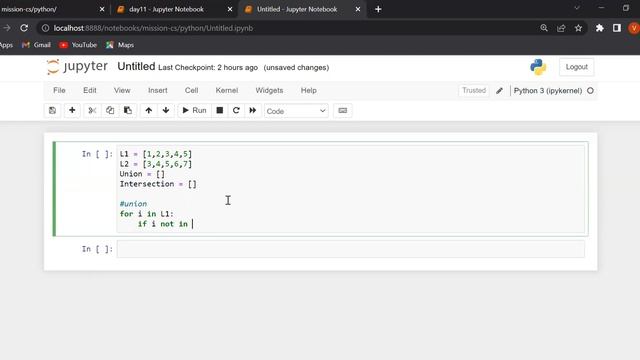This screenshot has width=640, height=360.
Task: Open the Widgets menu
Action: 269,91
